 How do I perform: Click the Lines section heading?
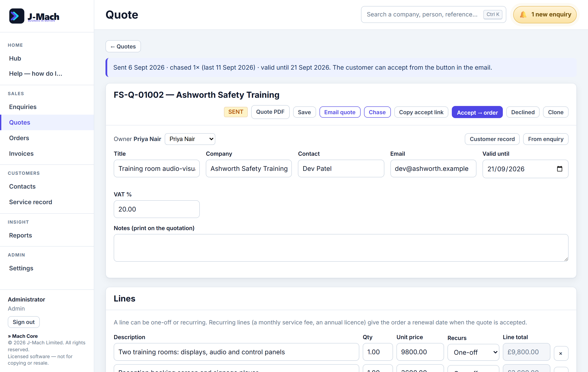pos(124,298)
